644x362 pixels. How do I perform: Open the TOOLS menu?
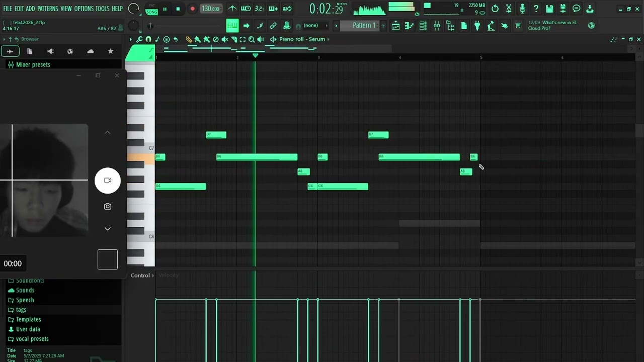click(102, 9)
